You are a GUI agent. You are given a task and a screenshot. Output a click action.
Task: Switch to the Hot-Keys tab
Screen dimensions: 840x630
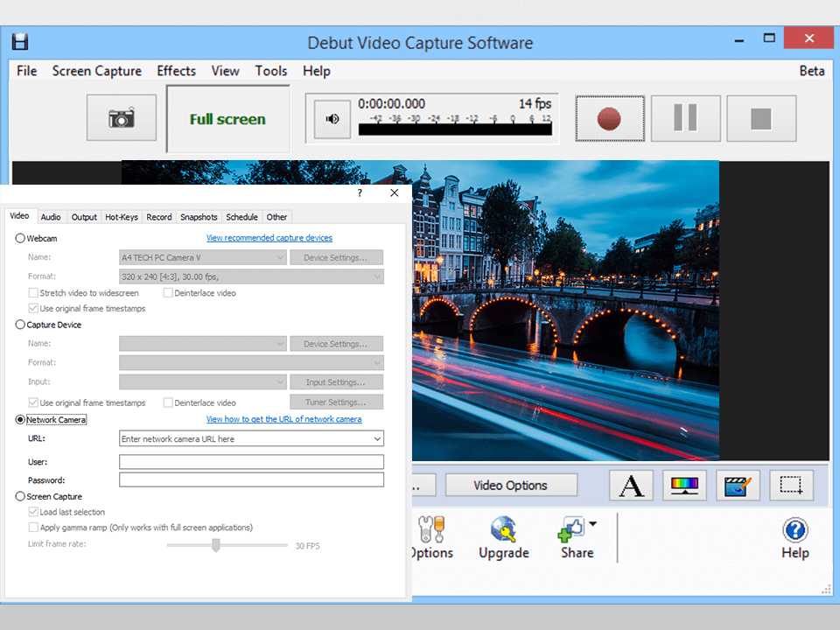pos(122,217)
